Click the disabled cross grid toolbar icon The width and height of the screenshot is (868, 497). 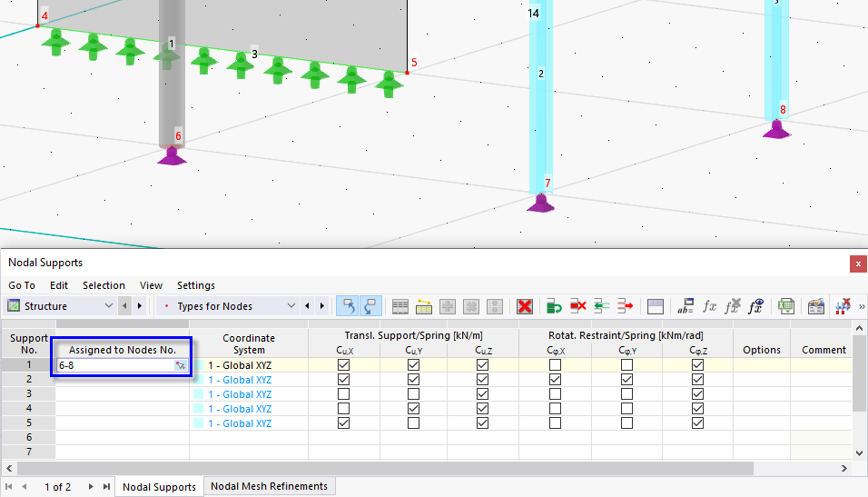pyautogui.click(x=471, y=306)
